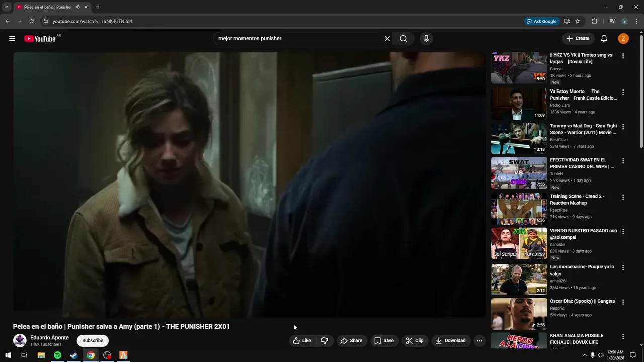
Task: Open KHAN ANALIZA POSIBLE FICHAJE title
Action: point(577,339)
